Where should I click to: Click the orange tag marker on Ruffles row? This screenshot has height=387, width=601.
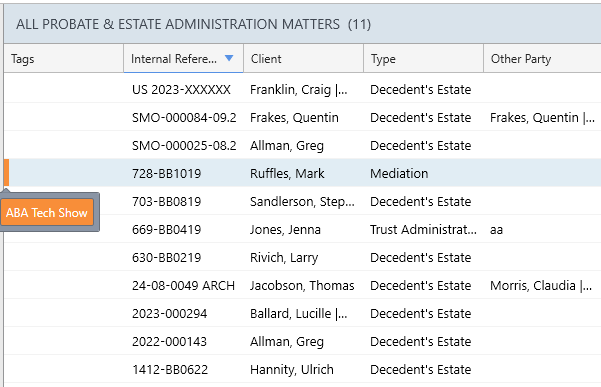coord(7,173)
